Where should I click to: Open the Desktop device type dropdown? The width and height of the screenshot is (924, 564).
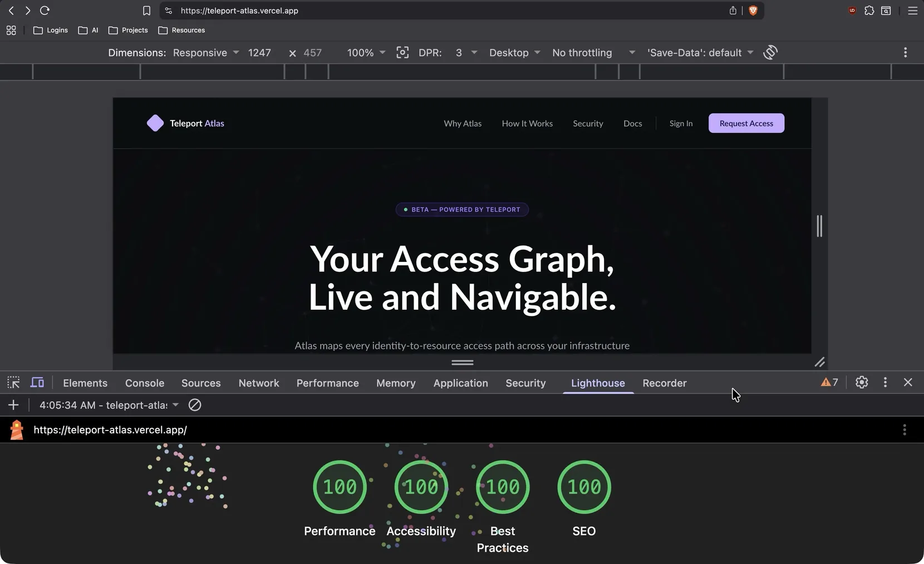pos(514,52)
